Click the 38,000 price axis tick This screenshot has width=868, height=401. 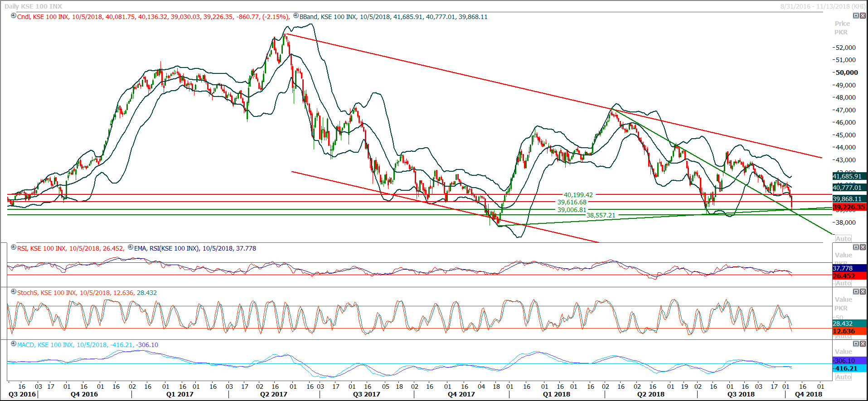pyautogui.click(x=846, y=222)
